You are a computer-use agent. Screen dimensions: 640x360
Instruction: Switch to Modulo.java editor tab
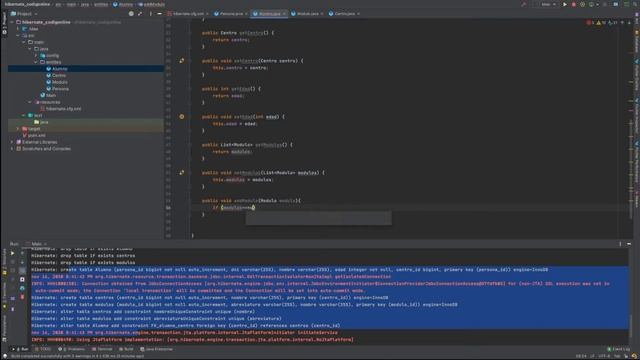click(x=307, y=13)
